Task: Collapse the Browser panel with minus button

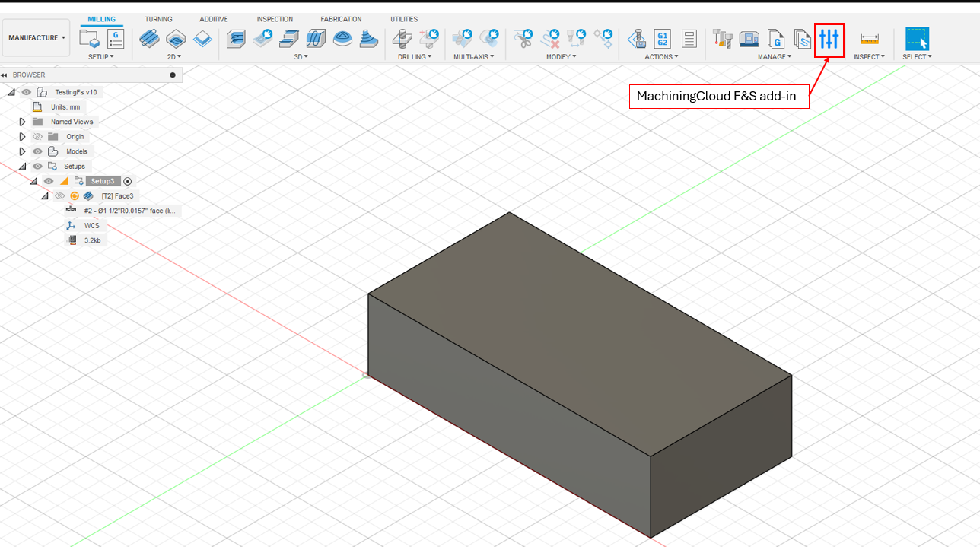Action: tap(173, 75)
